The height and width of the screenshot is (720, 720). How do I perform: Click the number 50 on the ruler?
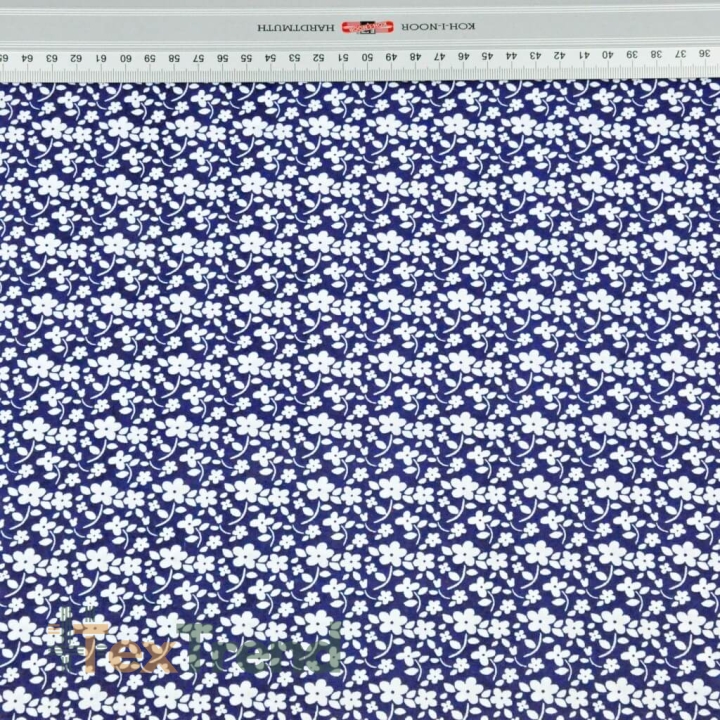pos(367,57)
